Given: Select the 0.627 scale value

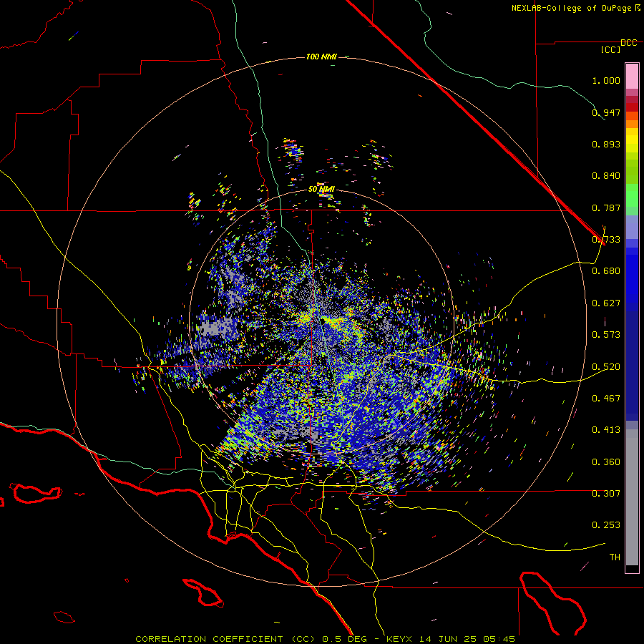Looking at the screenshot, I should coord(606,303).
